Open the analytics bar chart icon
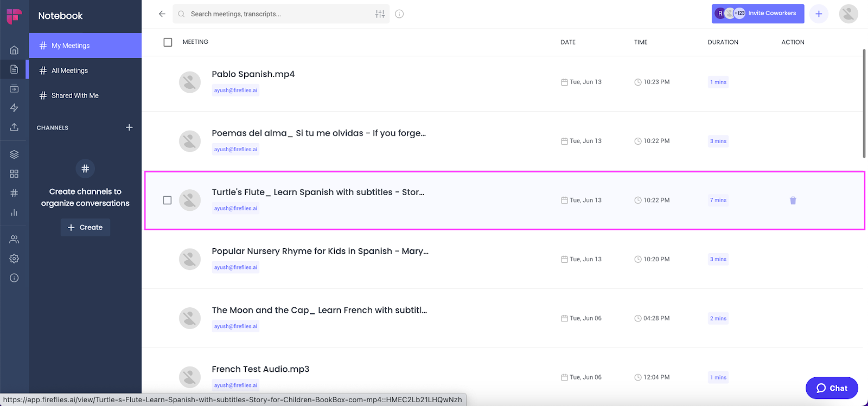 pos(14,212)
